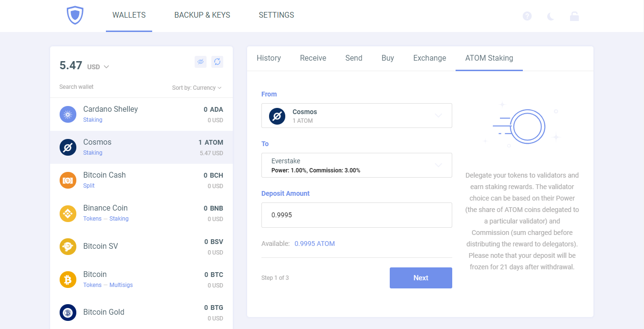Image resolution: width=644 pixels, height=329 pixels.
Task: Click the 0 BNB balance
Action: 213,208
